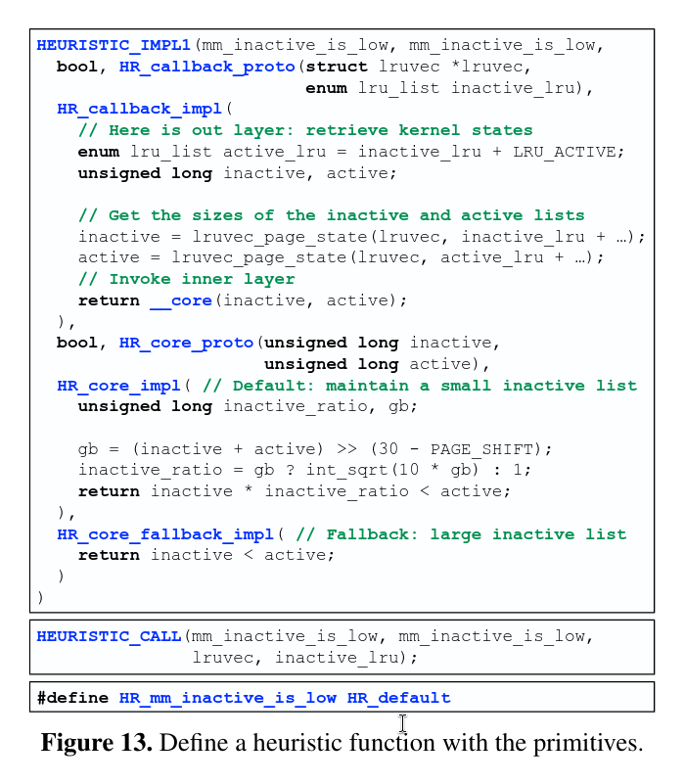Select the HR_callback_impl keyword
This screenshot has width=685, height=784.
(x=140, y=109)
